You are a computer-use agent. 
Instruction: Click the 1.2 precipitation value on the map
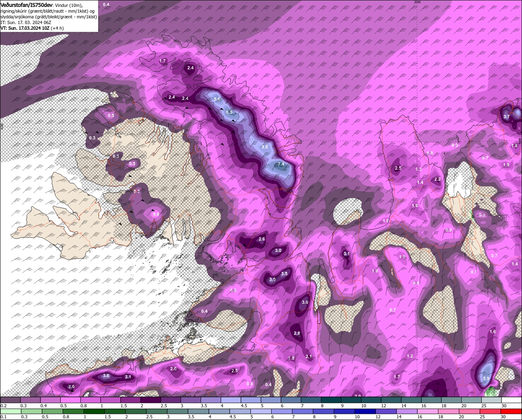[410, 356]
